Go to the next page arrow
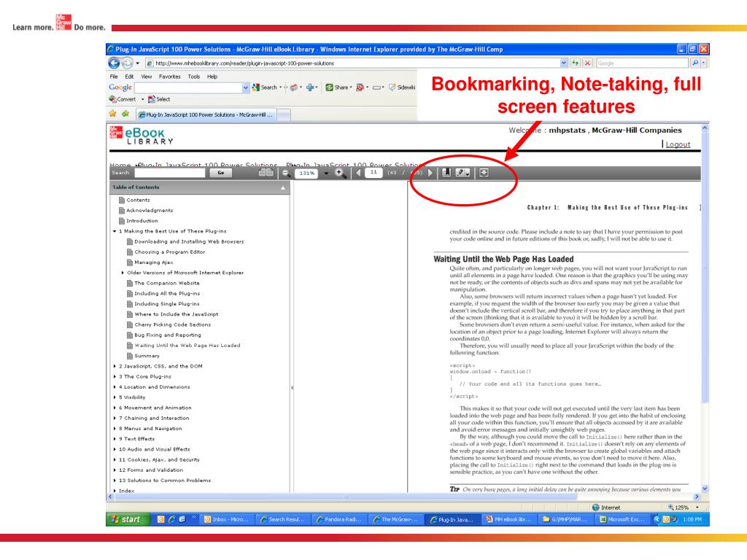The image size is (747, 560). click(430, 173)
